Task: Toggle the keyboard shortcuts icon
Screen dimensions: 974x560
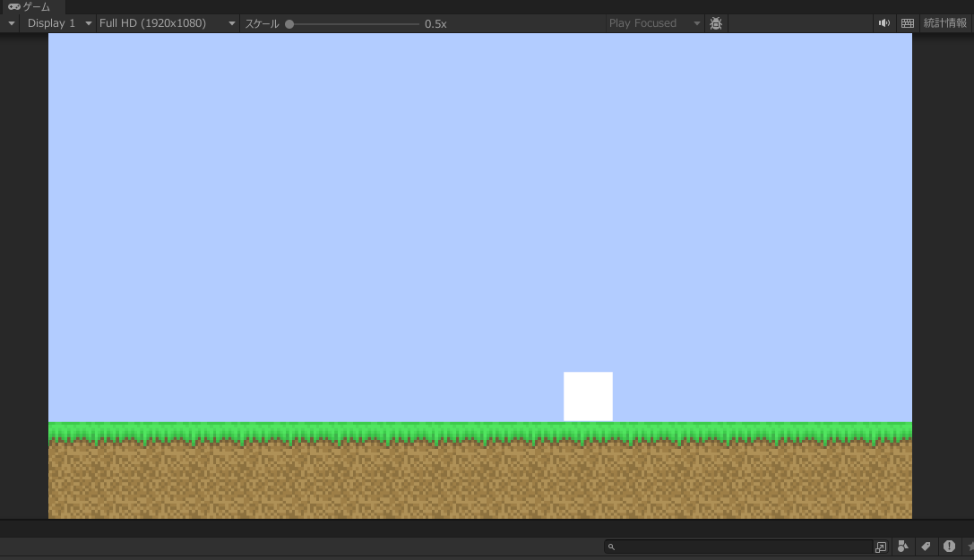Action: [x=908, y=23]
